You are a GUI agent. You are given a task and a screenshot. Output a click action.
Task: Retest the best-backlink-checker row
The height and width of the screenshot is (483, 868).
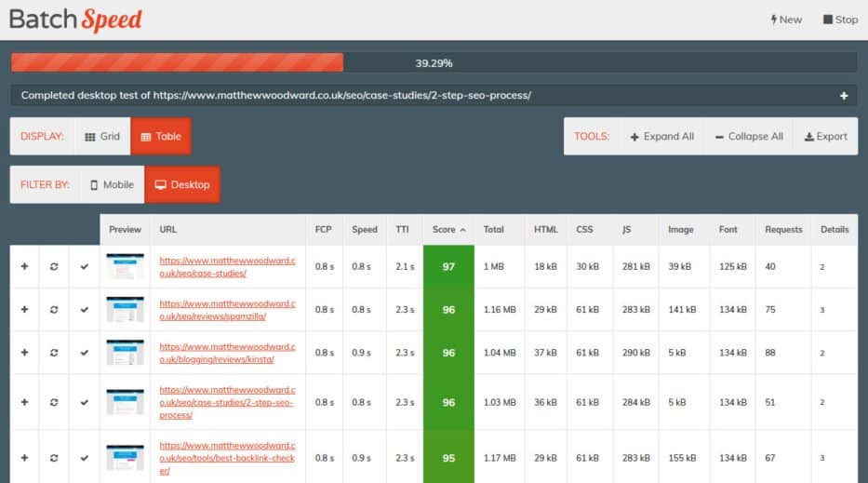(54, 458)
